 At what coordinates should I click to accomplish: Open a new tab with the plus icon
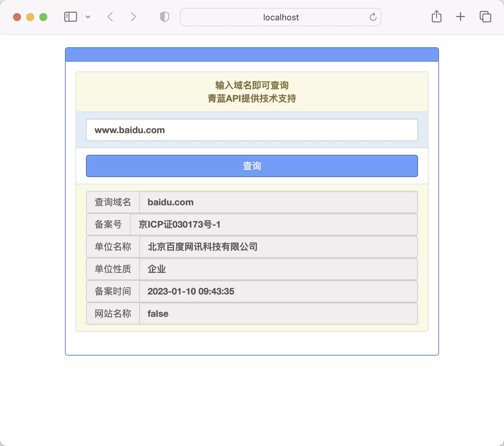461,17
